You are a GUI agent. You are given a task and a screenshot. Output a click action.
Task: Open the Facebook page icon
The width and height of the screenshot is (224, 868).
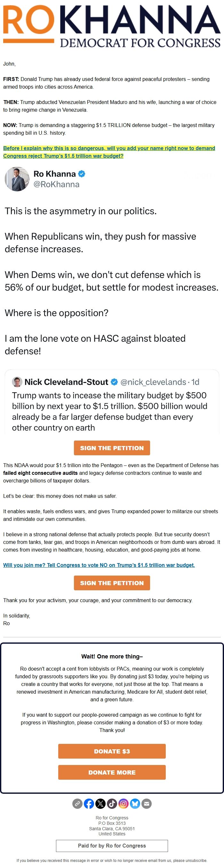(89, 804)
